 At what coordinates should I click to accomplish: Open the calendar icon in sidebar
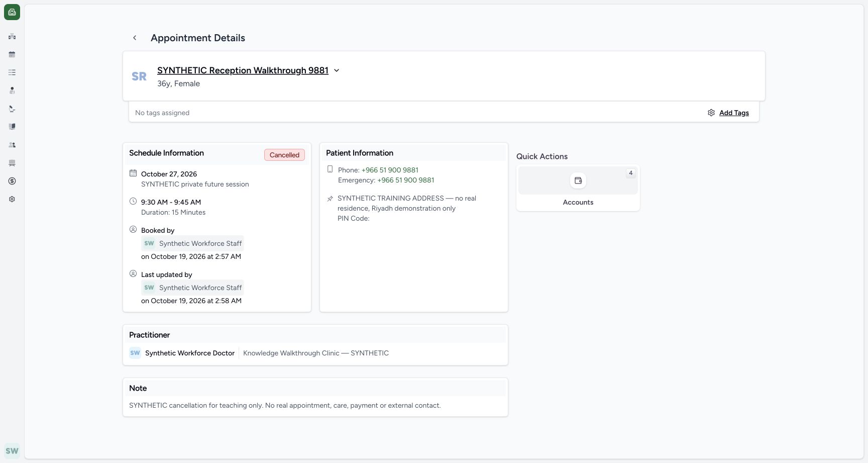click(12, 54)
